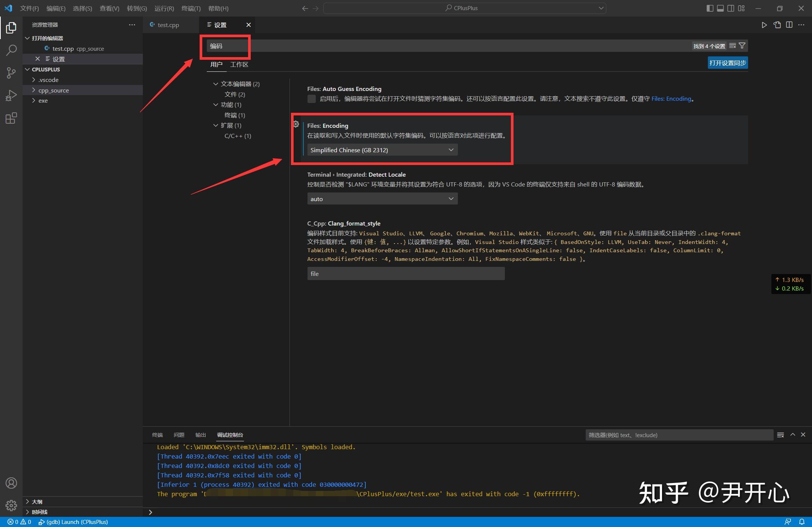Open the Source Control view

point(11,73)
